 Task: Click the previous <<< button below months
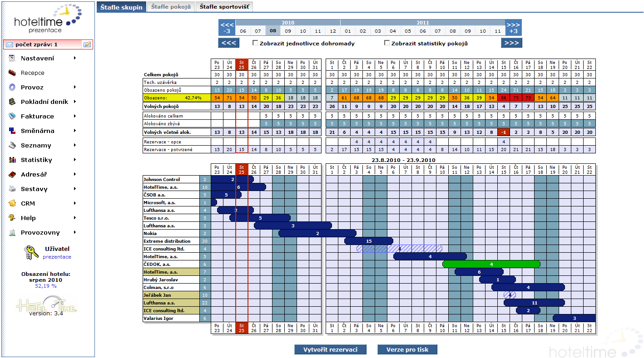(229, 43)
